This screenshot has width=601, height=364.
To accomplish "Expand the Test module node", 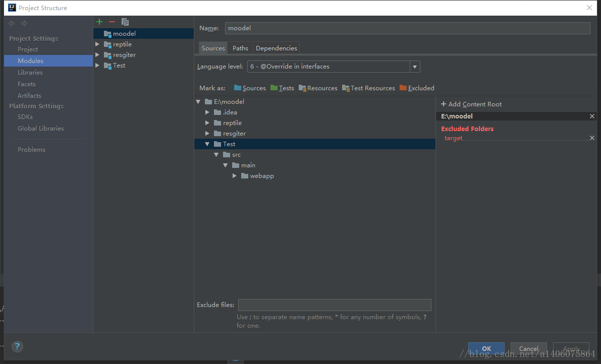I will click(x=97, y=66).
